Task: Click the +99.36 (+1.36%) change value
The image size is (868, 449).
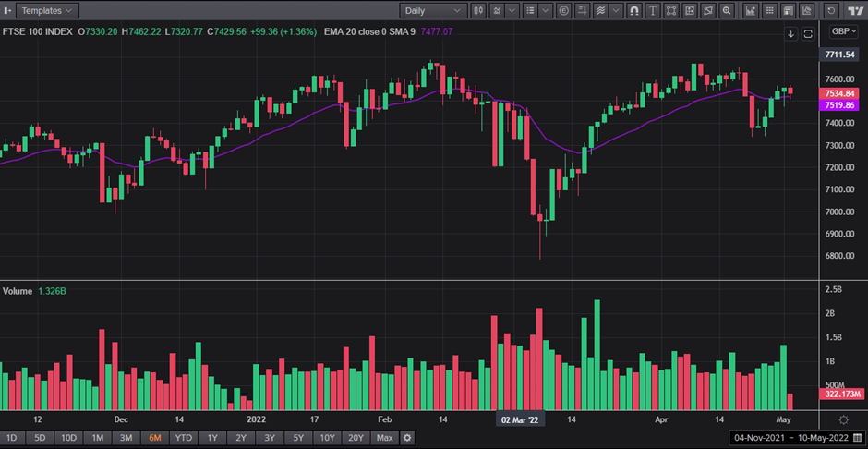Action: [x=283, y=32]
